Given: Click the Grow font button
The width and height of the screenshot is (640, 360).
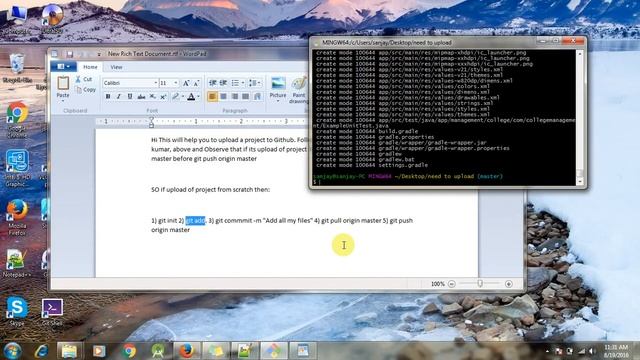Looking at the screenshot, I should tap(186, 83).
